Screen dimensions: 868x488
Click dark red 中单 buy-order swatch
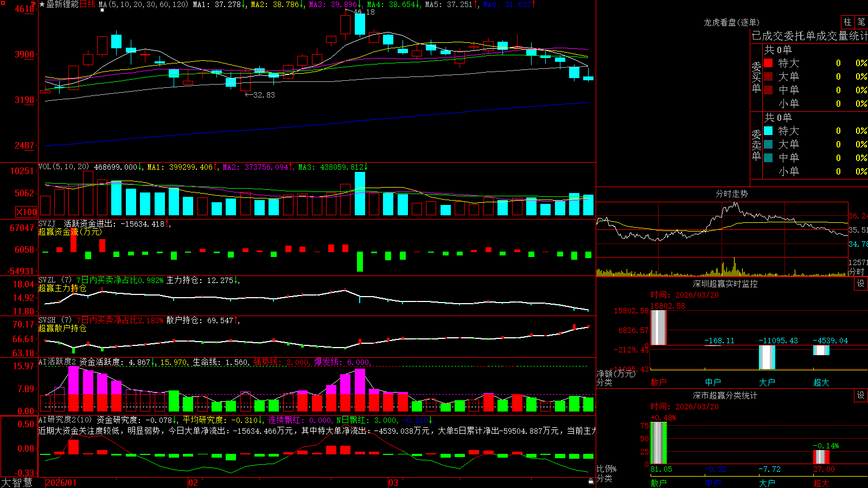[x=768, y=90]
